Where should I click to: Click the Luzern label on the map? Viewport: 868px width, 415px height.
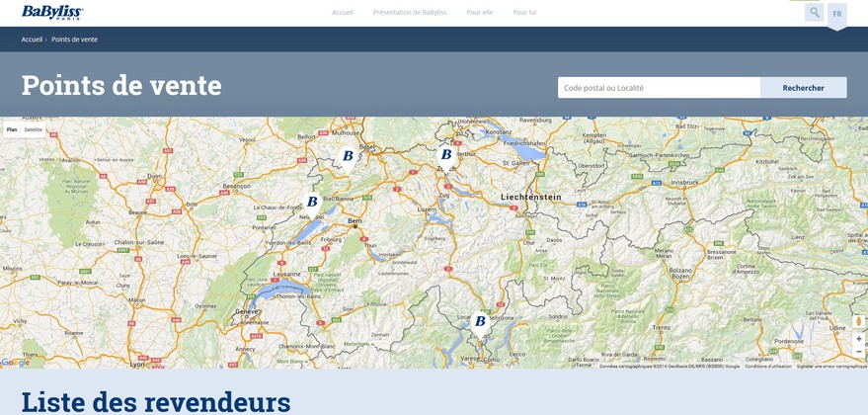pos(427,209)
